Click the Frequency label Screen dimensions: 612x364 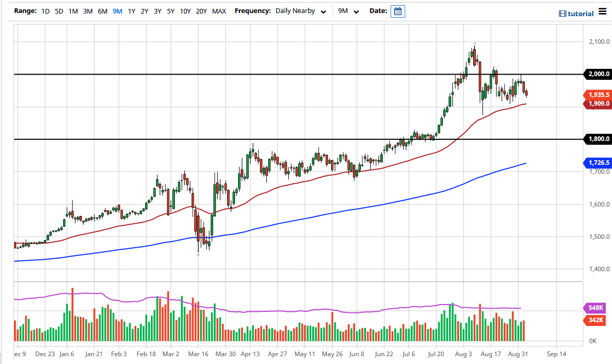pos(253,11)
